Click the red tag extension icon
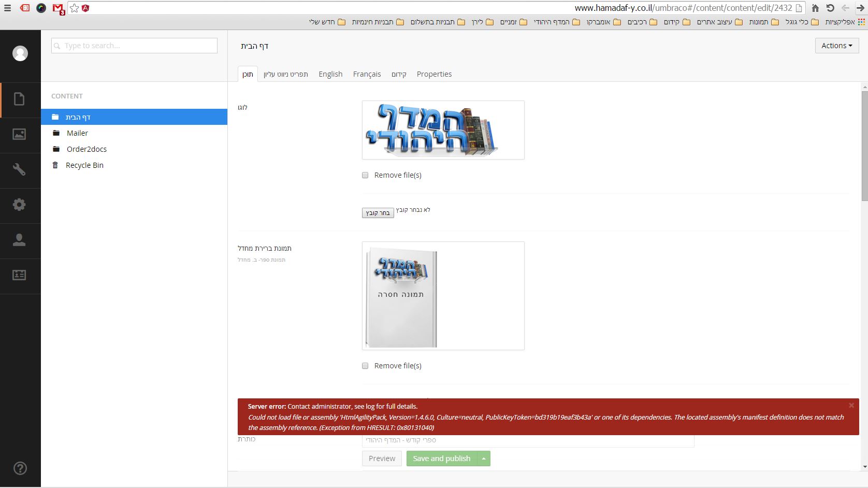The image size is (868, 488). click(x=24, y=8)
